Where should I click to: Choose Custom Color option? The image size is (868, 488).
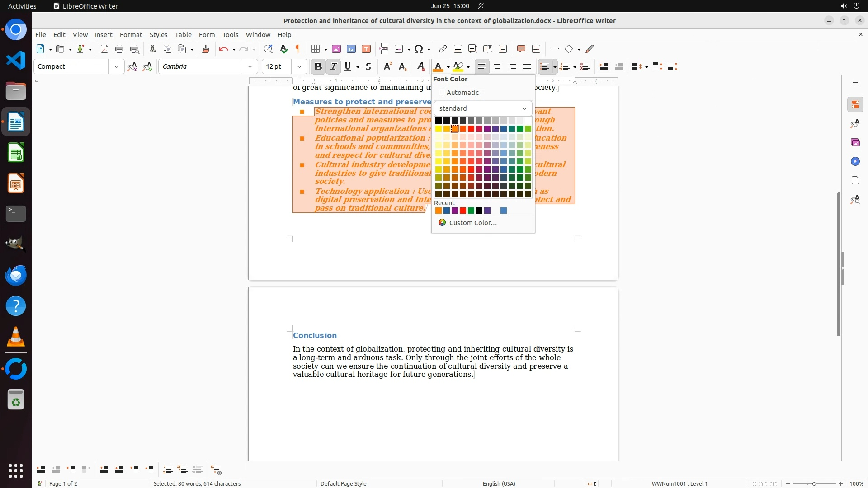472,223
